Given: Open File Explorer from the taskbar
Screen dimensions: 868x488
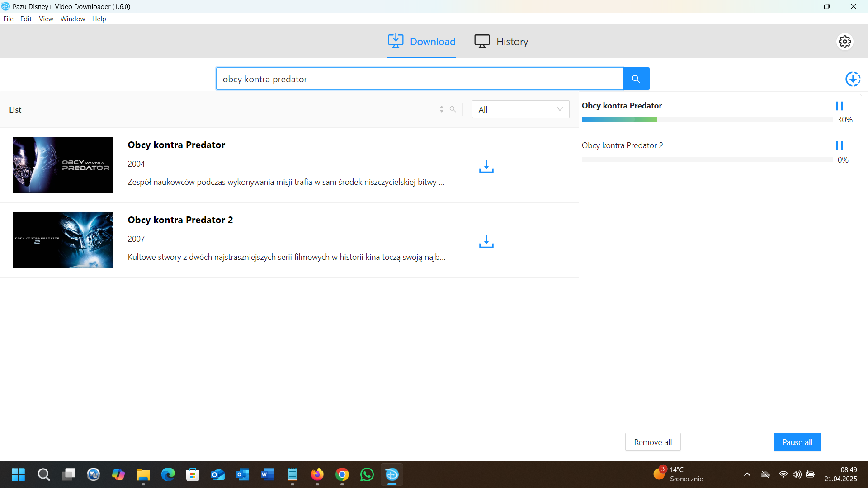Looking at the screenshot, I should 143,475.
